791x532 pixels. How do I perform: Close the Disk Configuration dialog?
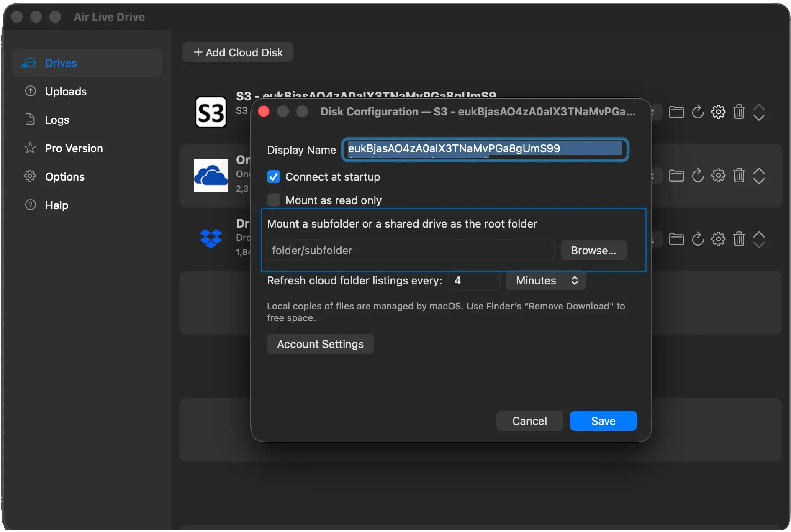pos(264,111)
